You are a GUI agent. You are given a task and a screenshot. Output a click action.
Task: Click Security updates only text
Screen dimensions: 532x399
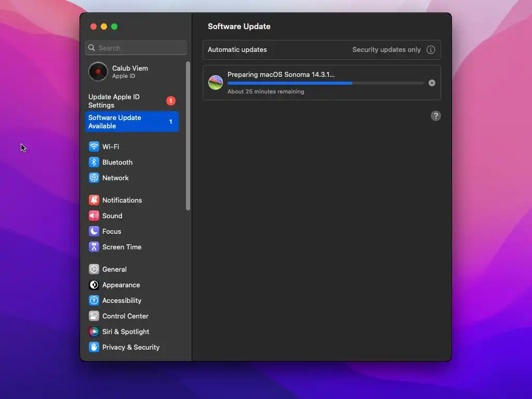pyautogui.click(x=387, y=49)
